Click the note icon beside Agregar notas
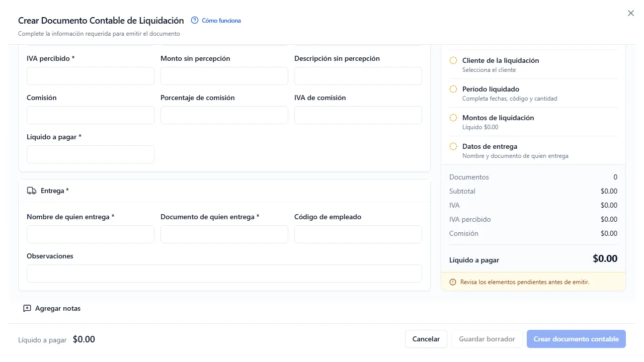The height and width of the screenshot is (362, 644). [x=27, y=308]
